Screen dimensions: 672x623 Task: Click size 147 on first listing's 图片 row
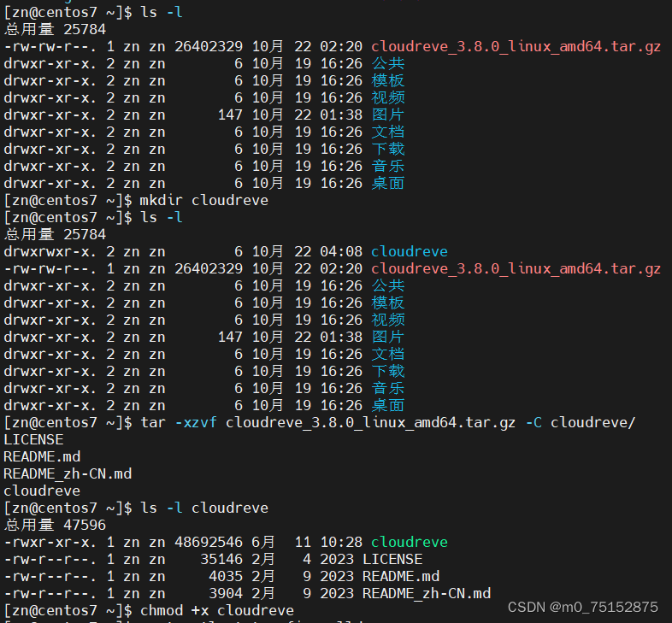(230, 115)
